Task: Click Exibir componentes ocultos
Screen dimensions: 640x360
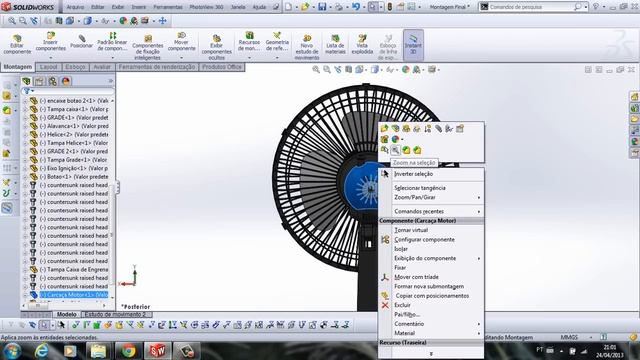Action: 217,47
